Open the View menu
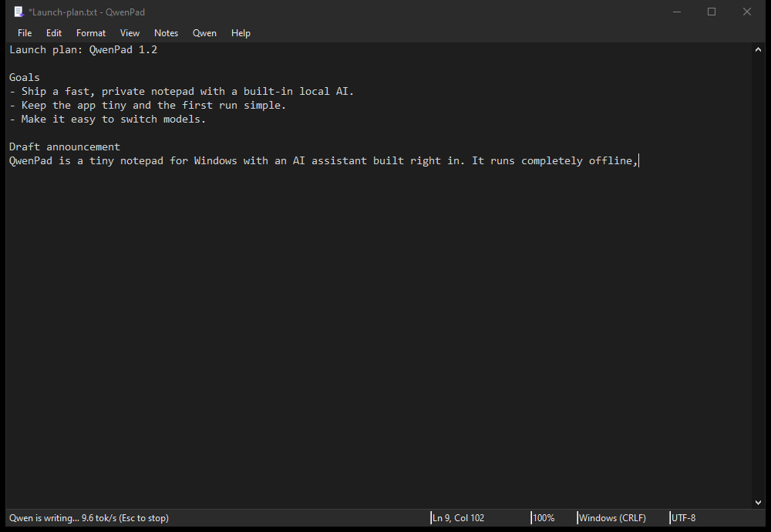Image resolution: width=771 pixels, height=532 pixels. [130, 33]
